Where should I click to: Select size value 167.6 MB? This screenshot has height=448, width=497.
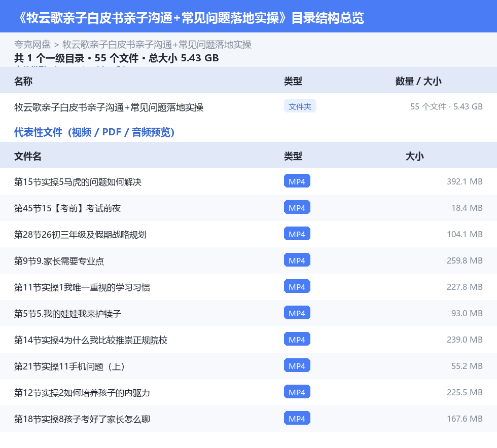pos(465,418)
